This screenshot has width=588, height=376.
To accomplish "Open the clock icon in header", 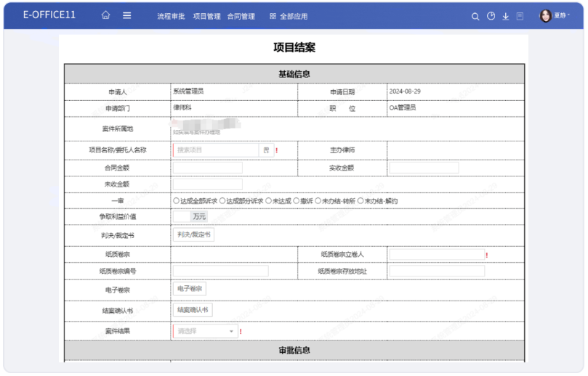I will pyautogui.click(x=491, y=16).
